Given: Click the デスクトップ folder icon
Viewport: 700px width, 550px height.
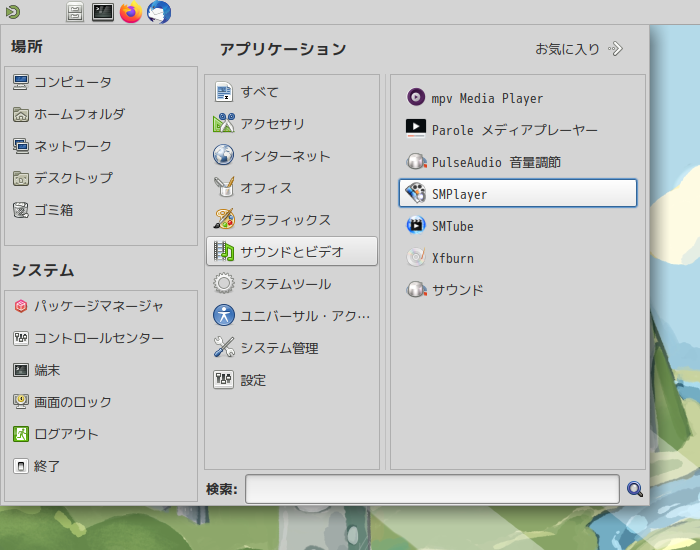Looking at the screenshot, I should click(x=21, y=178).
